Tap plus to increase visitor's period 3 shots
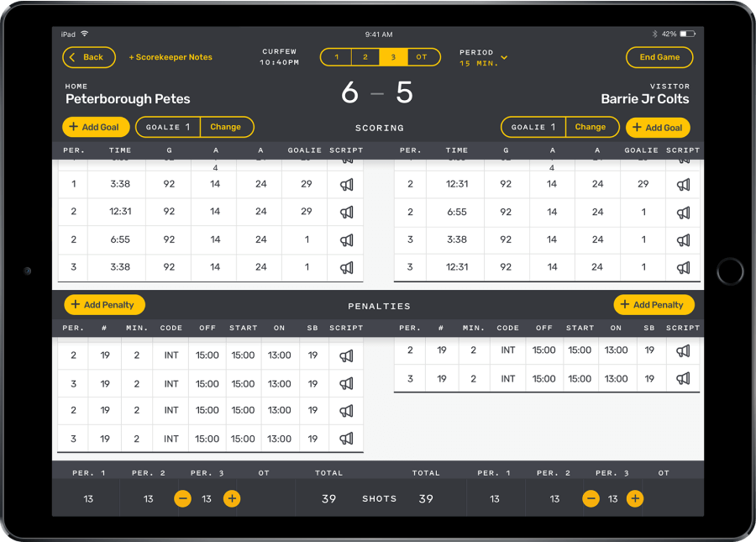Screen dimensions: 756x542 click(634, 498)
